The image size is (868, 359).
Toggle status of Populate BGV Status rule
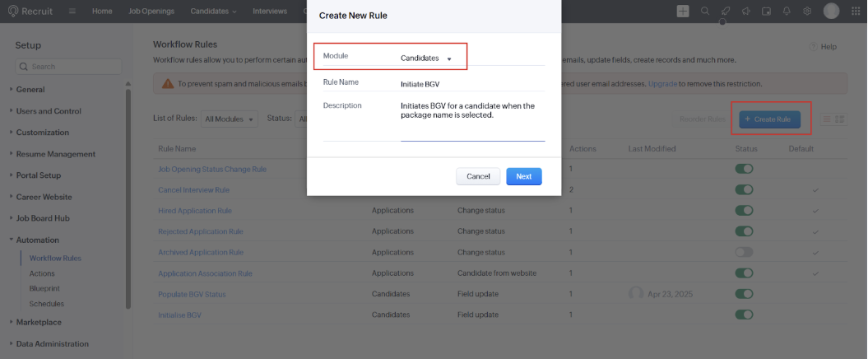(744, 294)
